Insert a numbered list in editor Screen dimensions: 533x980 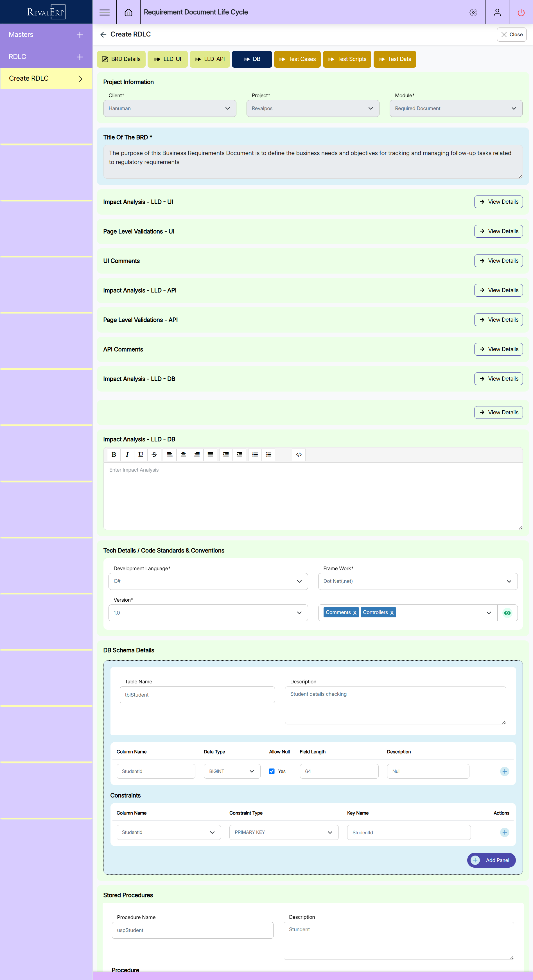(268, 455)
